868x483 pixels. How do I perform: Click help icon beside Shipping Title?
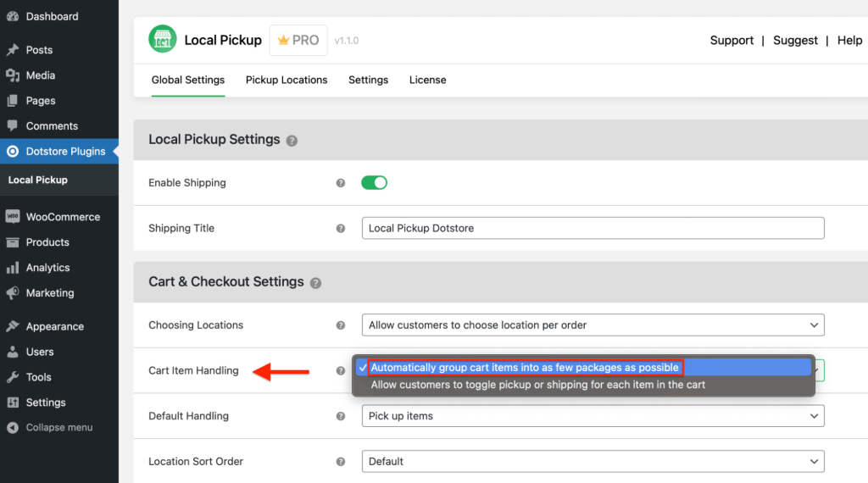(x=341, y=229)
